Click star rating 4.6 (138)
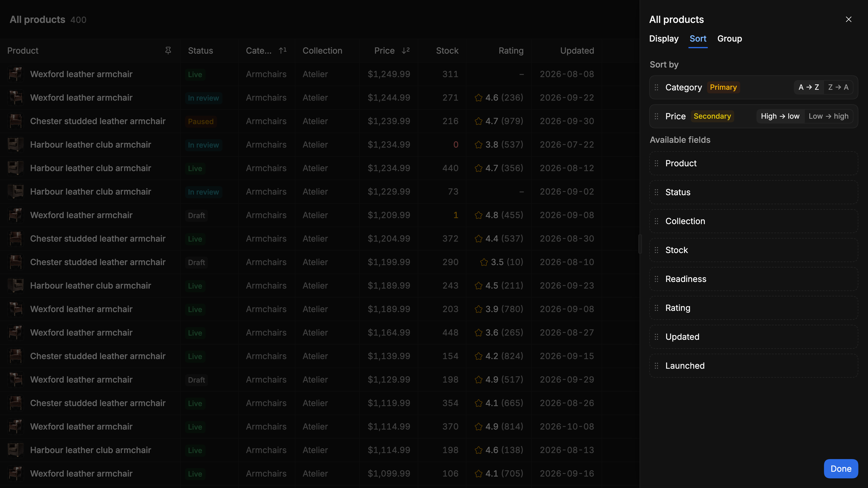This screenshot has width=868, height=488. click(x=499, y=450)
